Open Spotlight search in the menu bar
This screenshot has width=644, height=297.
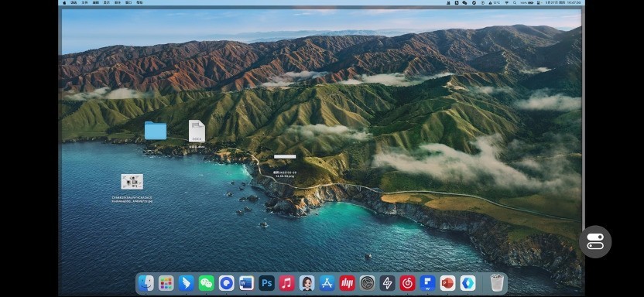click(515, 2)
